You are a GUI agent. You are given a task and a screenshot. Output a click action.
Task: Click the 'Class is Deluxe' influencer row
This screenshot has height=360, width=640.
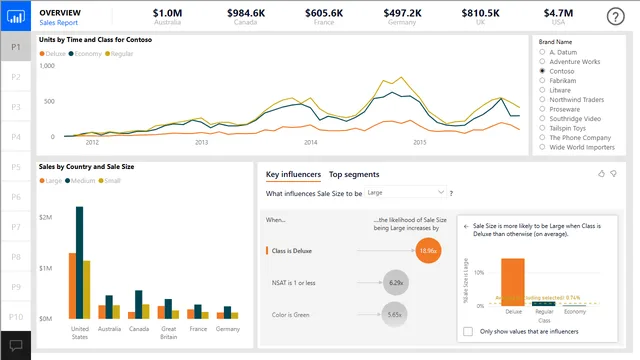tap(353, 251)
